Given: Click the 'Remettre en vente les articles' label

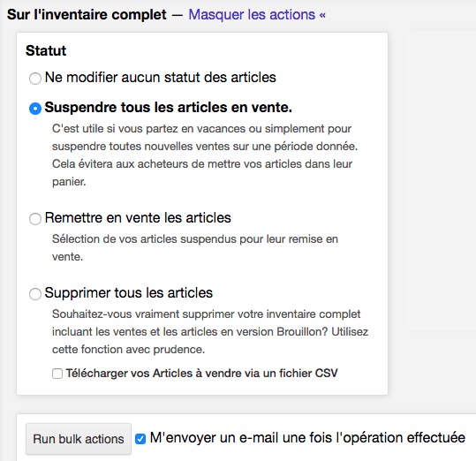Looking at the screenshot, I should tap(138, 218).
